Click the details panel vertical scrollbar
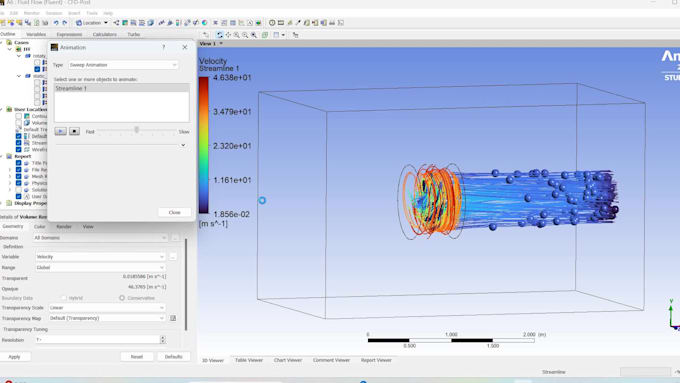The height and width of the screenshot is (383, 680). point(186,284)
